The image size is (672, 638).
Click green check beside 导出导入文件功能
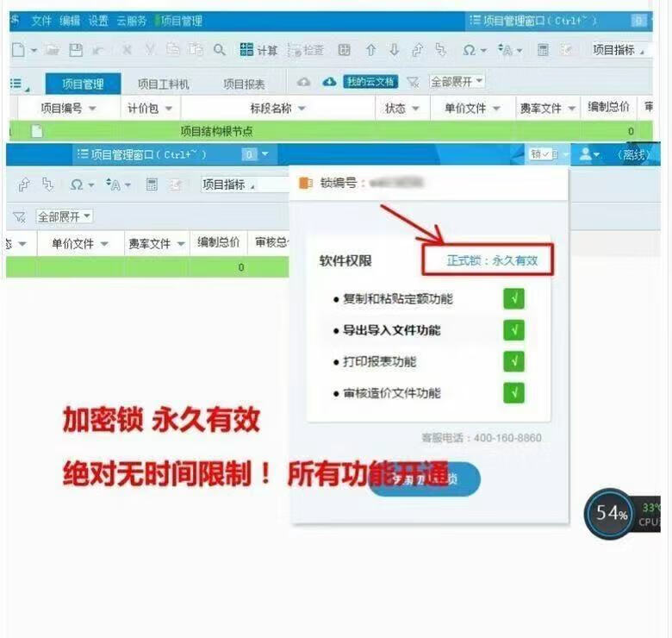coord(513,330)
